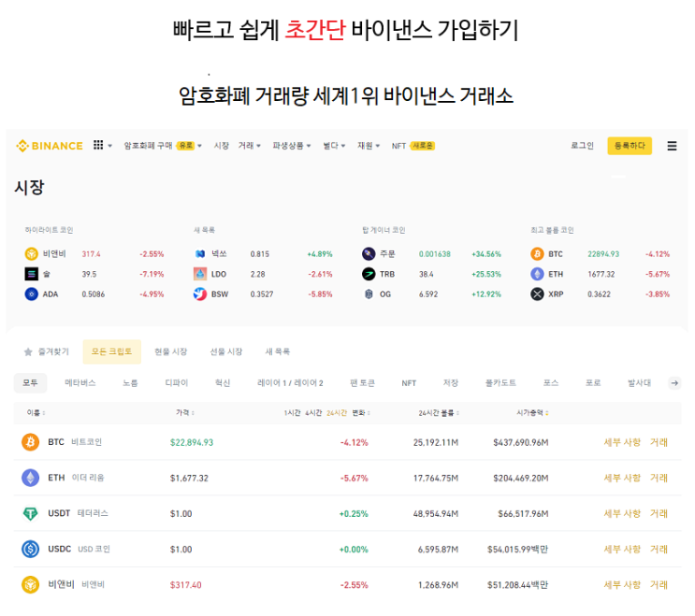The height and width of the screenshot is (616, 695).
Task: Click ETH price $1,677.32
Action: (x=189, y=479)
